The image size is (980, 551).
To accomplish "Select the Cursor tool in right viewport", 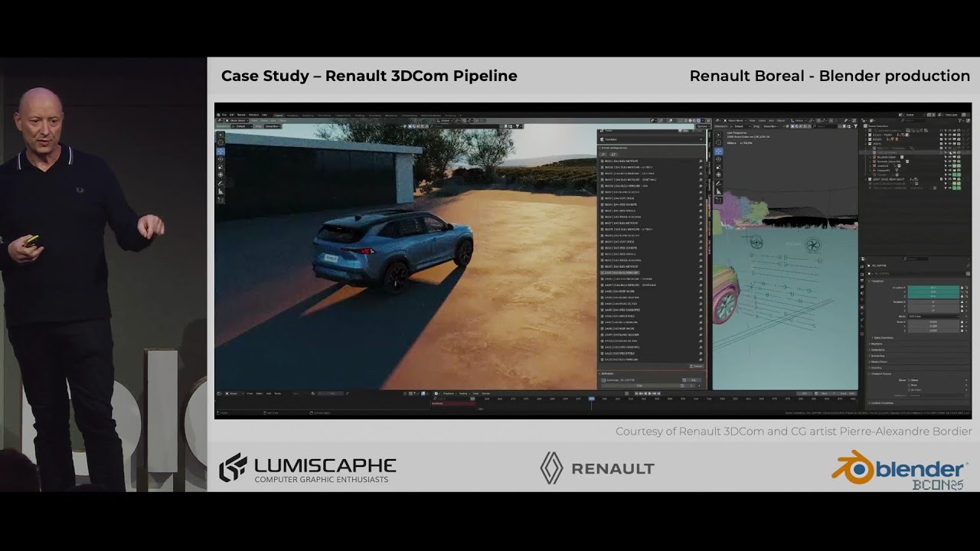I will [x=719, y=142].
